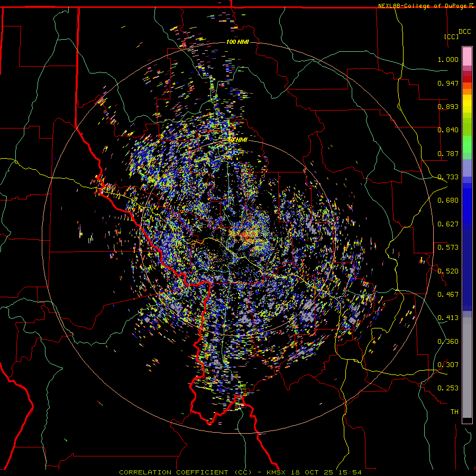Viewport: 476px width, 476px height.
Task: Select the 0.627 scale value
Action: [x=448, y=224]
